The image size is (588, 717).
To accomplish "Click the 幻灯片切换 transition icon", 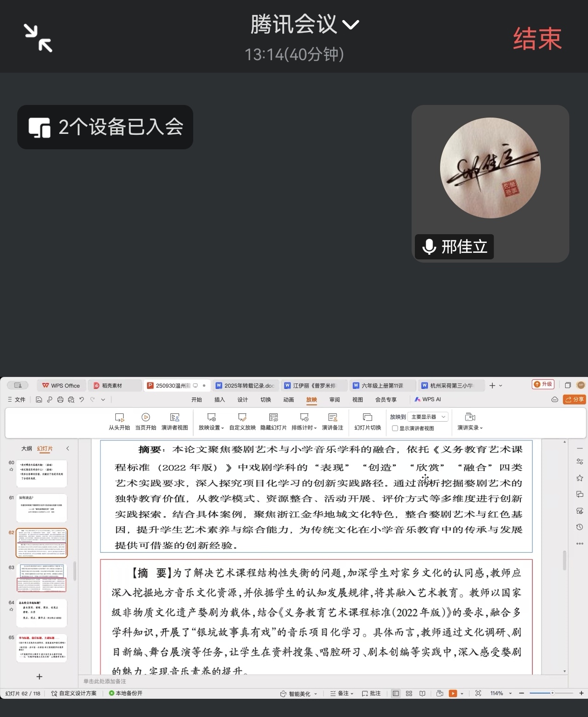I will coord(368,418).
